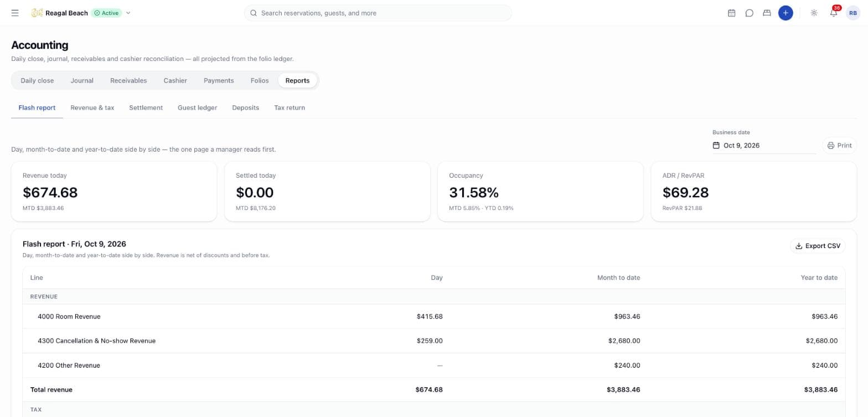Open the hamburger navigation menu
This screenshot has height=417, width=868.
click(x=15, y=13)
